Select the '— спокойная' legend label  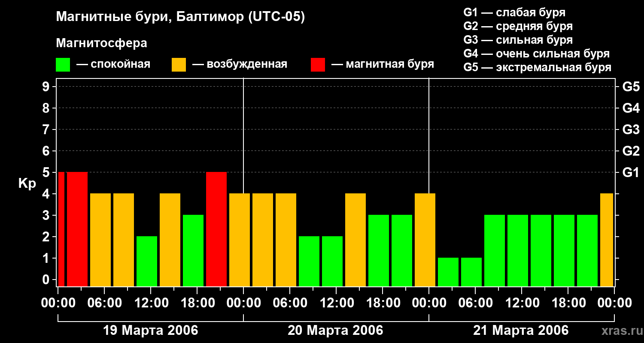tap(113, 64)
